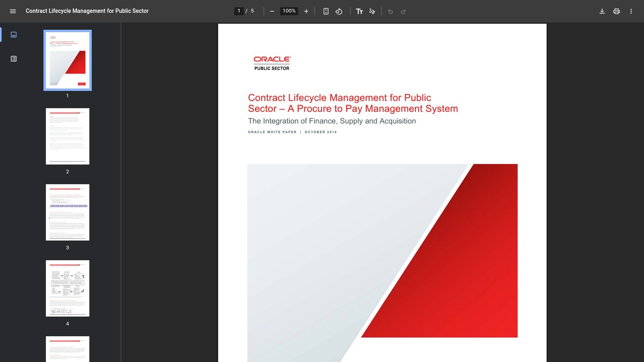Viewport: 644px width, 362px height.
Task: Click the fit to page icon
Action: tap(326, 11)
